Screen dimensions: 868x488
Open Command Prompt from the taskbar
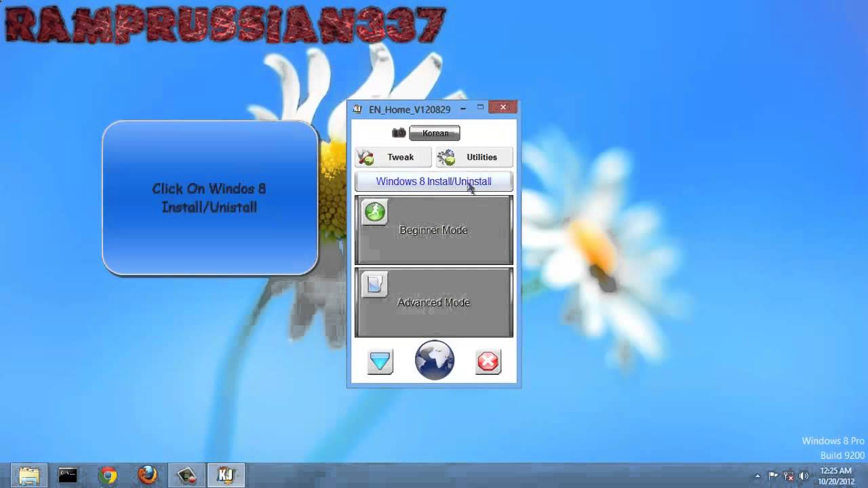tap(68, 475)
